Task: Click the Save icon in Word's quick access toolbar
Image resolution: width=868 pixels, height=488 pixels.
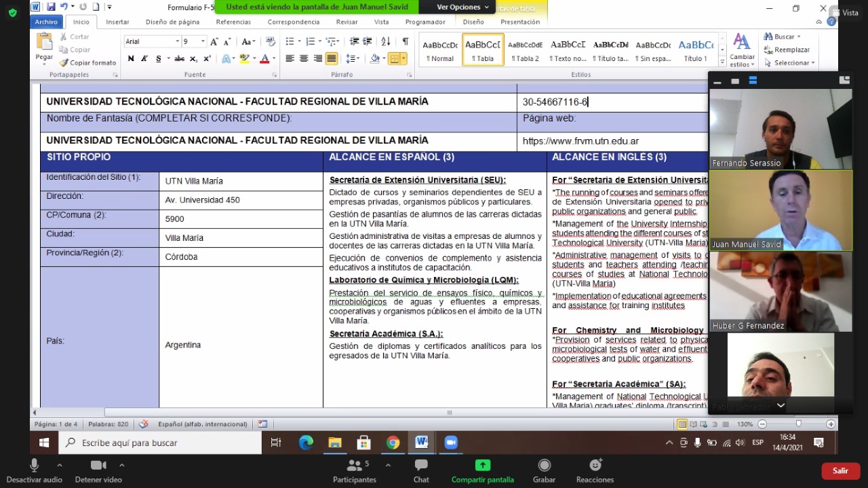Action: point(51,7)
